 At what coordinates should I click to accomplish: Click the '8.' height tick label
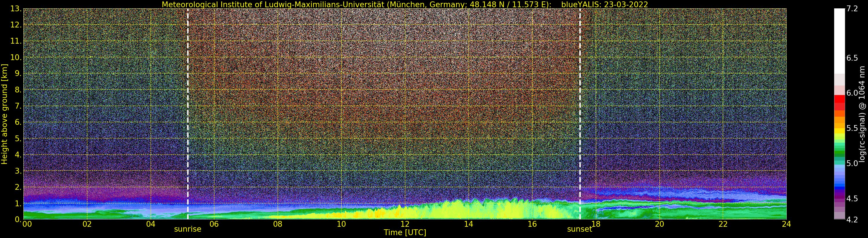pyautogui.click(x=18, y=90)
